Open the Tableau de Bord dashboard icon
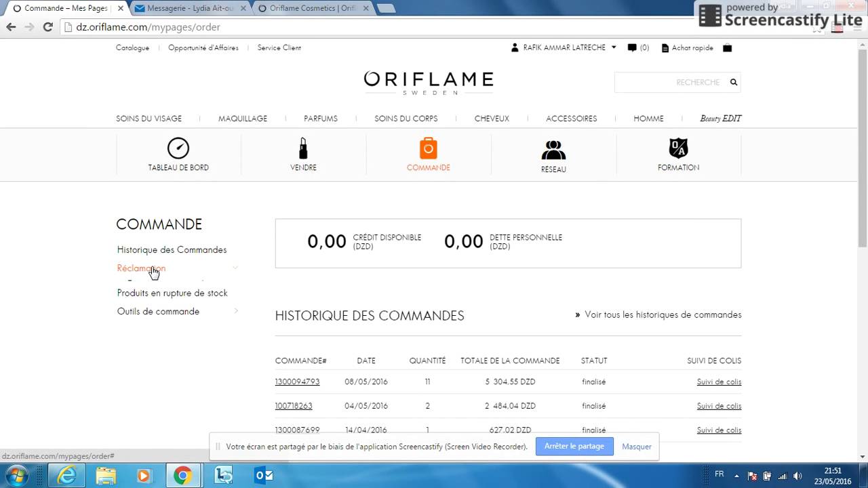Screen dimensions: 868x488 pos(178,148)
